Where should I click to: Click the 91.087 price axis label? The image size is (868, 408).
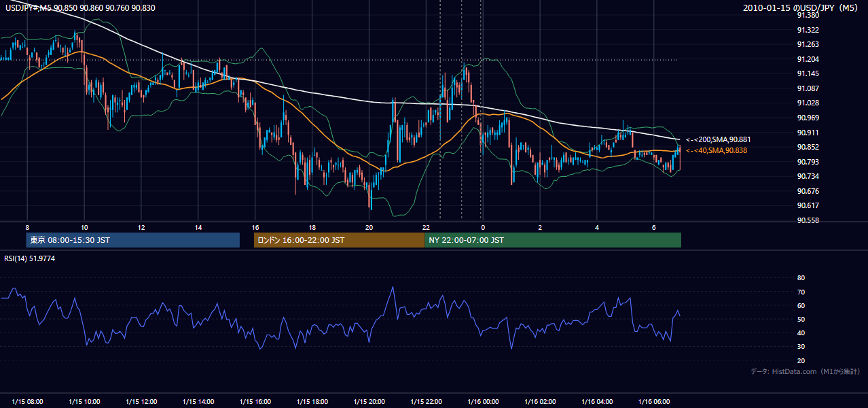808,88
